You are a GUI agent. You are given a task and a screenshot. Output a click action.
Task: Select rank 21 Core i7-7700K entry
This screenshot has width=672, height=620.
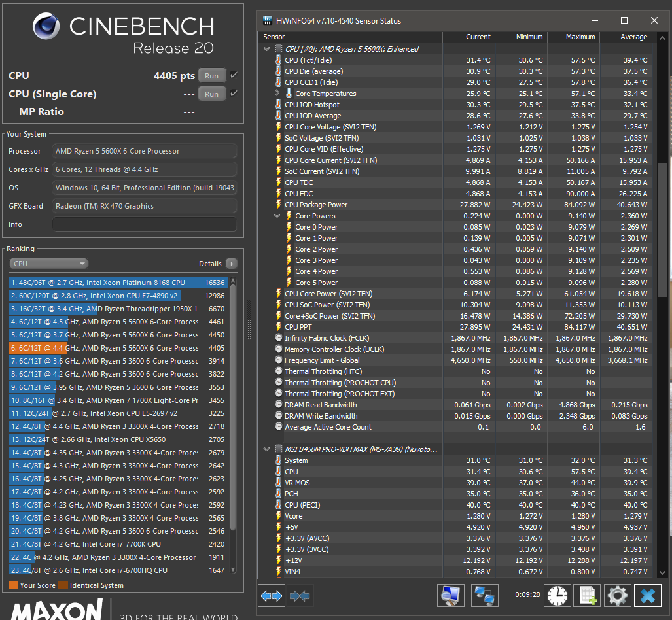coord(118,544)
